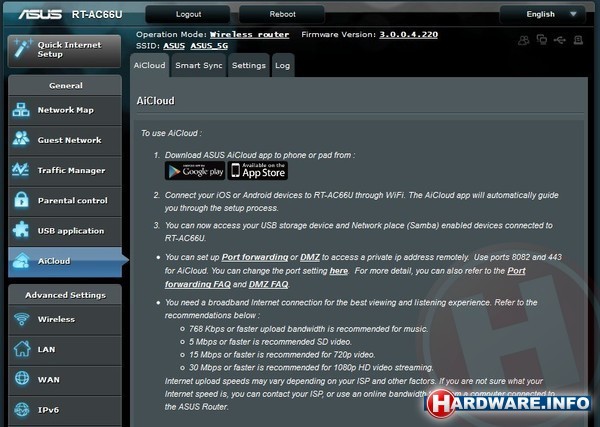Click the Google Play download badge
The image size is (600, 427).
195,171
